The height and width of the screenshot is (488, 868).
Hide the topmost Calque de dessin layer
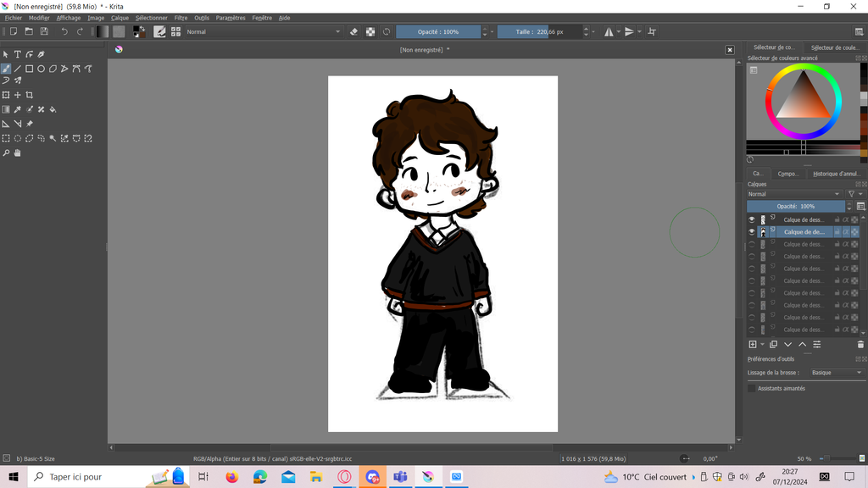pyautogui.click(x=751, y=219)
